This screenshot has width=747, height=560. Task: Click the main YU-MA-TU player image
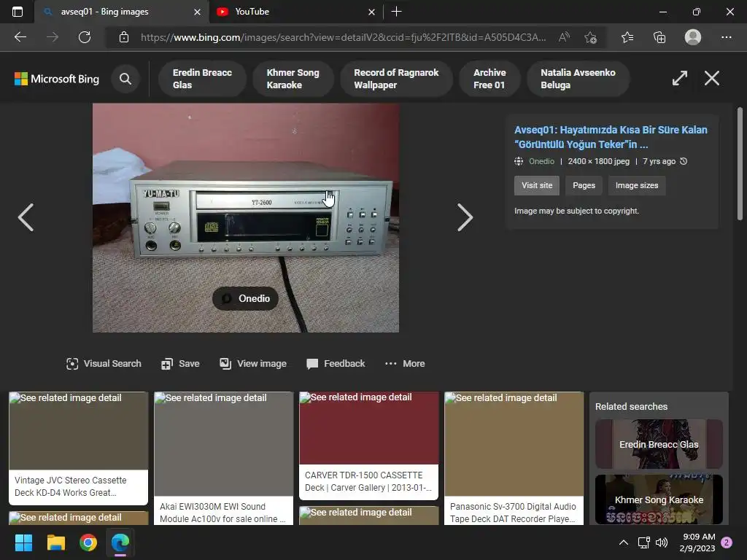click(x=246, y=217)
